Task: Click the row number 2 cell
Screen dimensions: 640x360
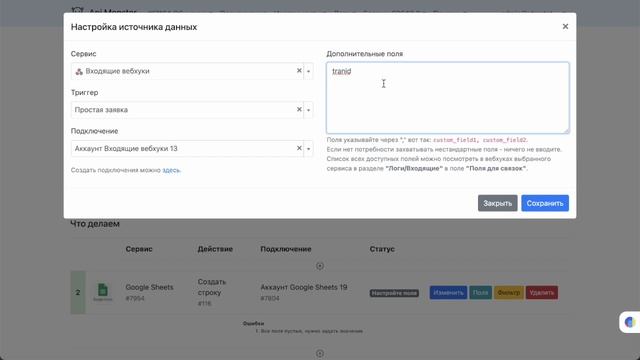Action: click(x=78, y=293)
